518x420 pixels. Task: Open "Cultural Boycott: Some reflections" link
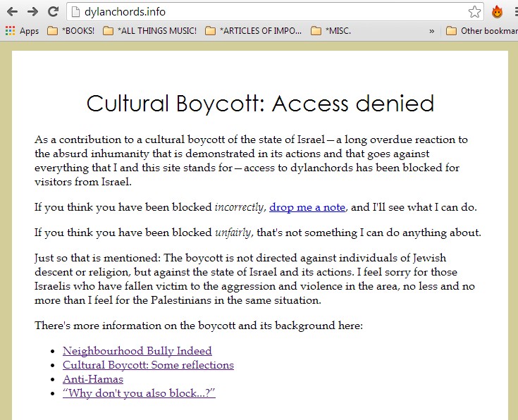(148, 365)
